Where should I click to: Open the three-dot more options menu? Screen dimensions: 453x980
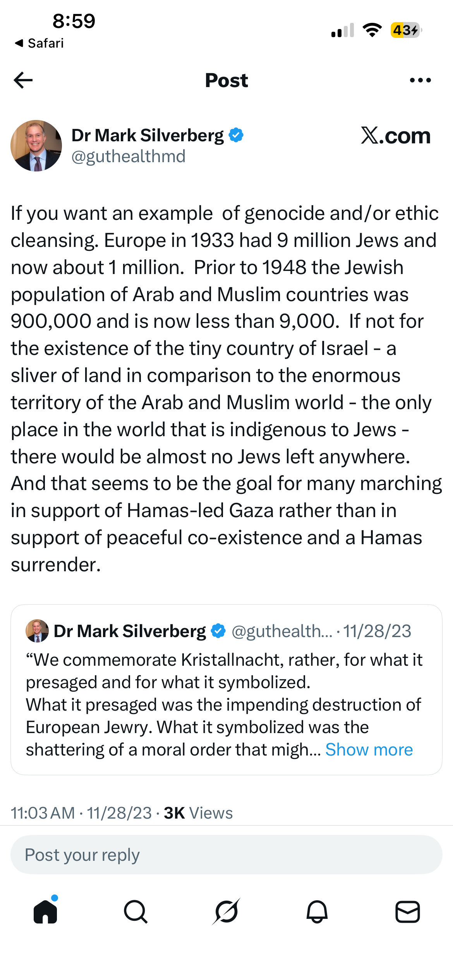click(420, 80)
